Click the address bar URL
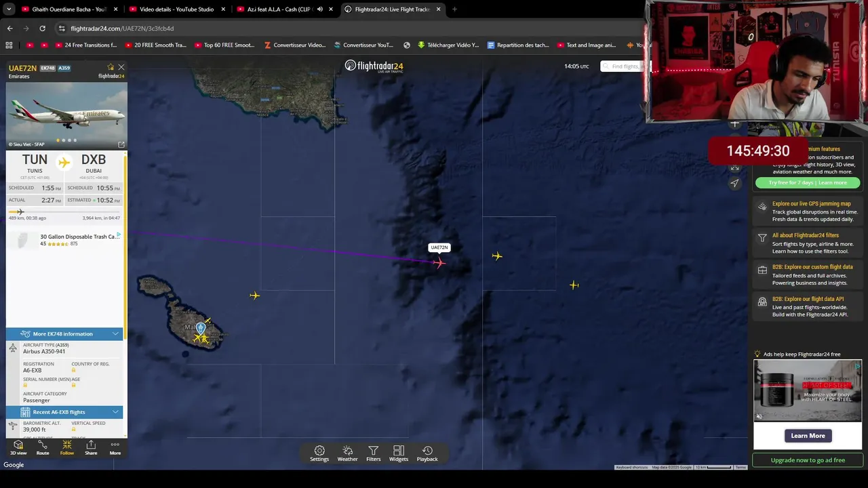This screenshot has height=488, width=868. pyautogui.click(x=122, y=28)
